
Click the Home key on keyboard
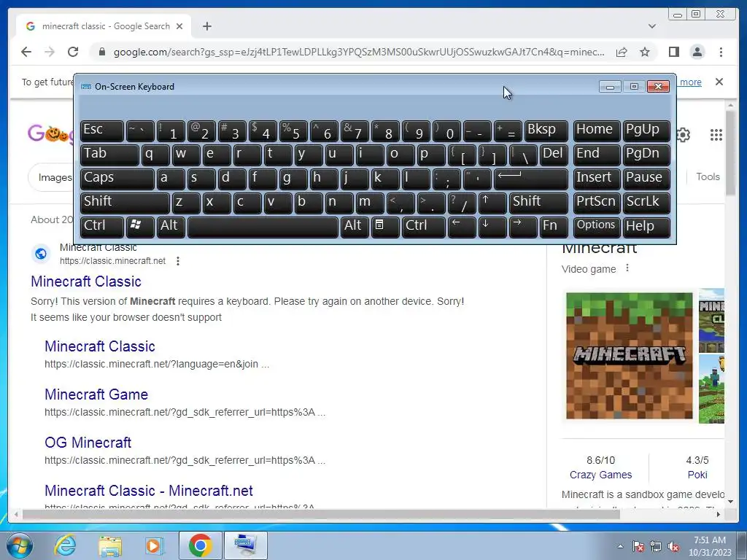coord(597,131)
